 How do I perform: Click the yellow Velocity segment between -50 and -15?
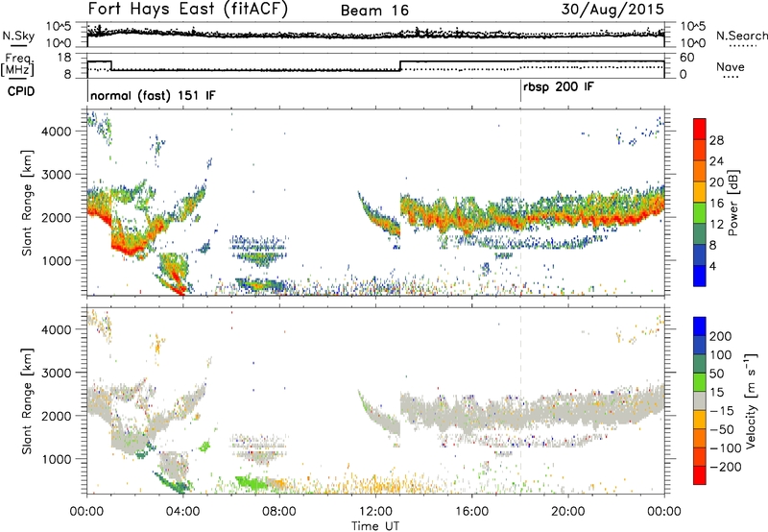(x=700, y=419)
